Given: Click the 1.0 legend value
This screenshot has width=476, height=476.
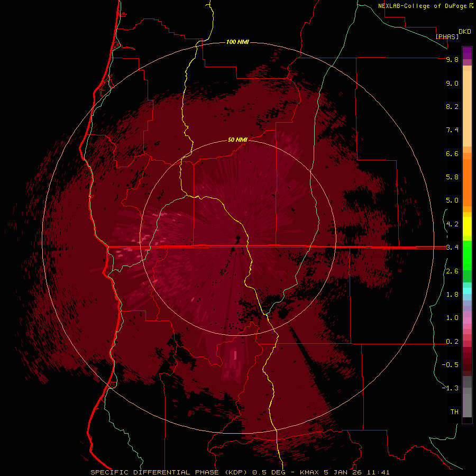Looking at the screenshot, I should pos(452,318).
